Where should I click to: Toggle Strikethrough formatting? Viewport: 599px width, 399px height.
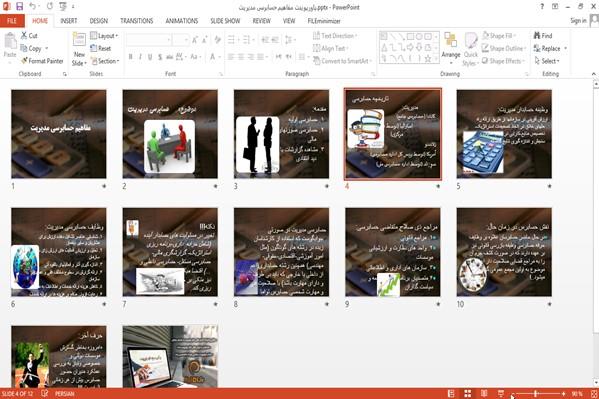click(x=169, y=57)
